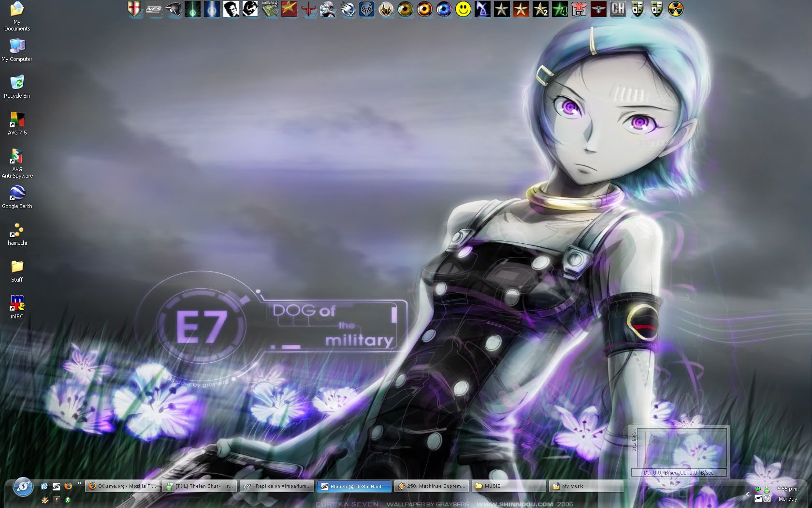
Task: Click the 5:55 p.m. taskbar clock
Action: pyautogui.click(x=787, y=489)
